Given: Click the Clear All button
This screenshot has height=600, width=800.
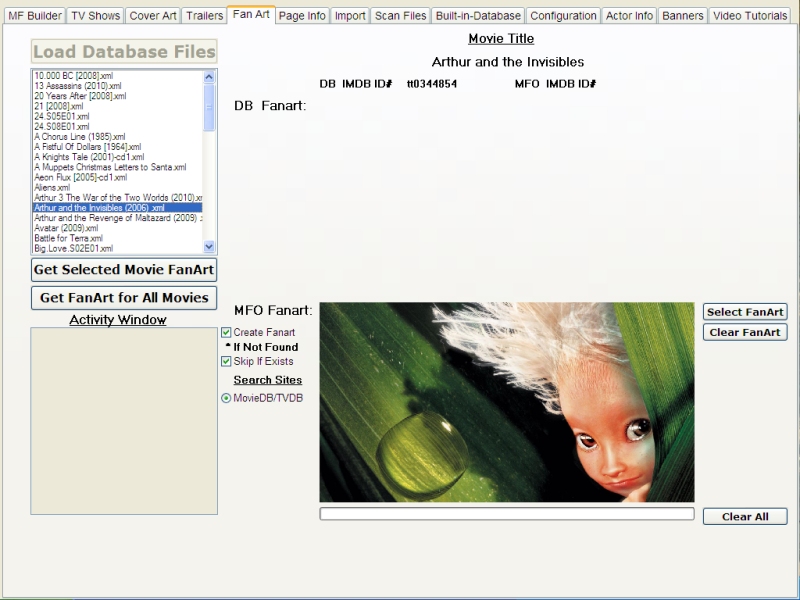Looking at the screenshot, I should [745, 517].
